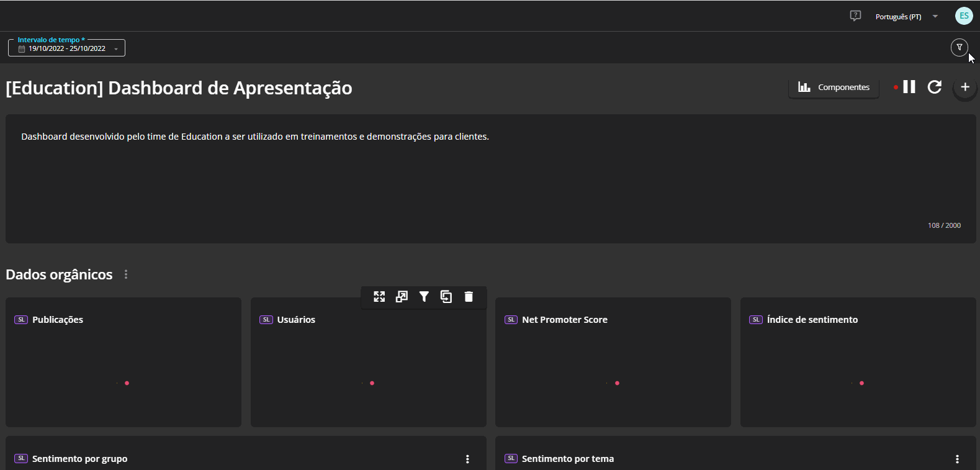Delete the widget with trash icon
Screen dimensions: 980x470
pyautogui.click(x=469, y=297)
